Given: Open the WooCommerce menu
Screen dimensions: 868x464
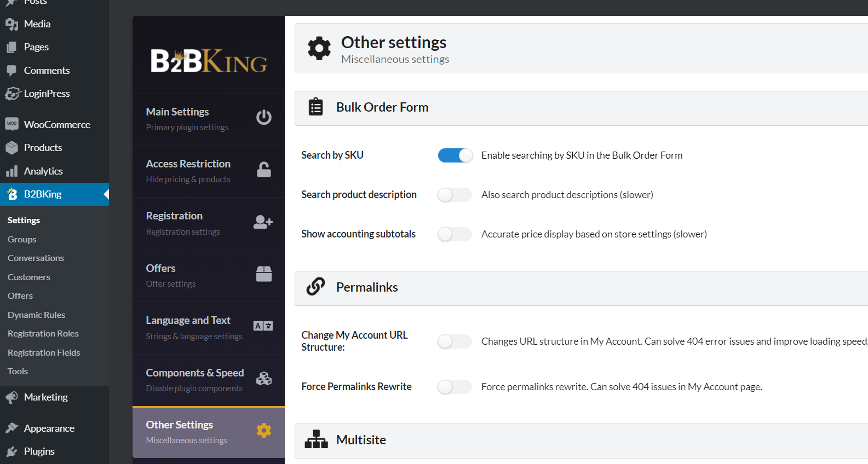Looking at the screenshot, I should (x=54, y=124).
